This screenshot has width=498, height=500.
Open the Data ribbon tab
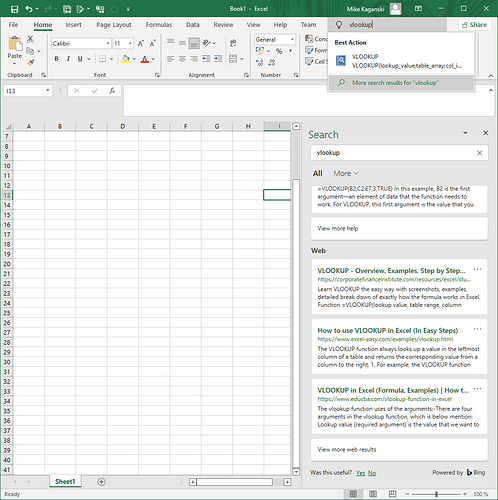click(193, 25)
